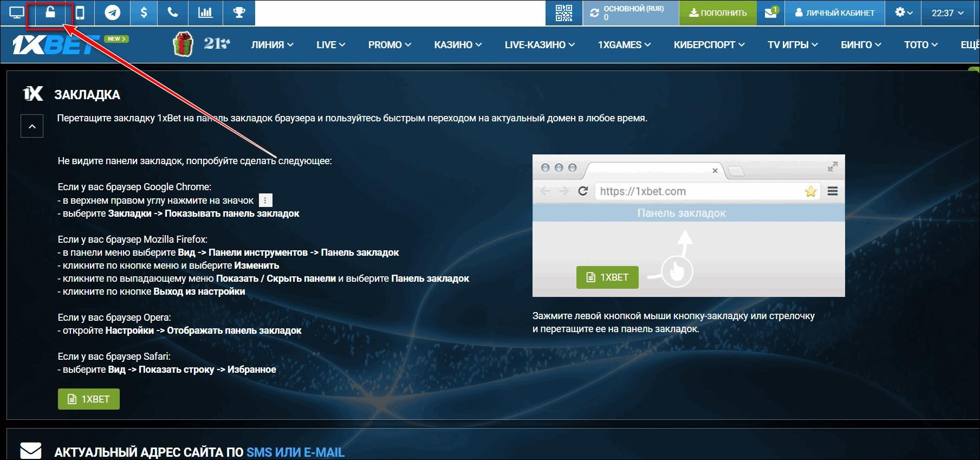980x460 pixels.
Task: Open the КАЗИНО menu
Action: 458,45
